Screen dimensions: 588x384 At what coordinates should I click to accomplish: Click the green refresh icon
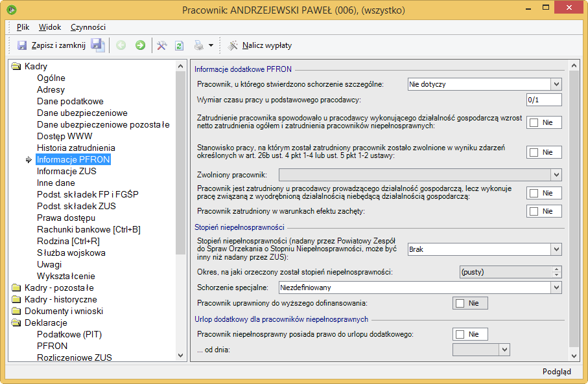tap(179, 45)
